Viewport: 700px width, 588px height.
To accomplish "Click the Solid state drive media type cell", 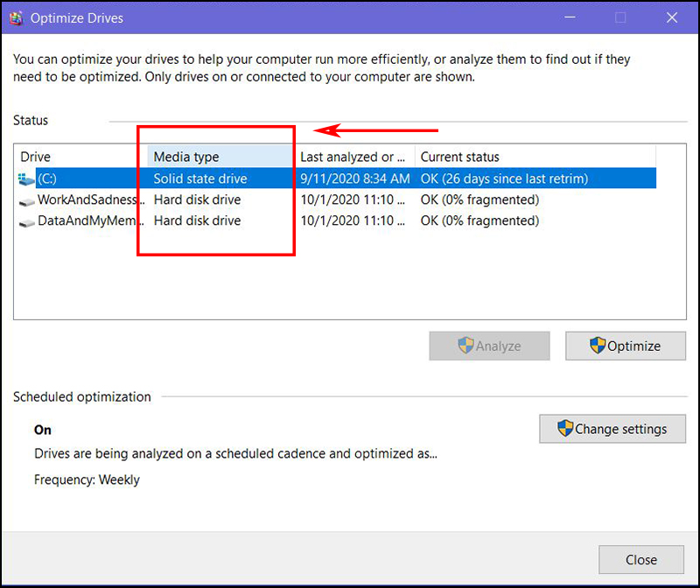I will (200, 179).
